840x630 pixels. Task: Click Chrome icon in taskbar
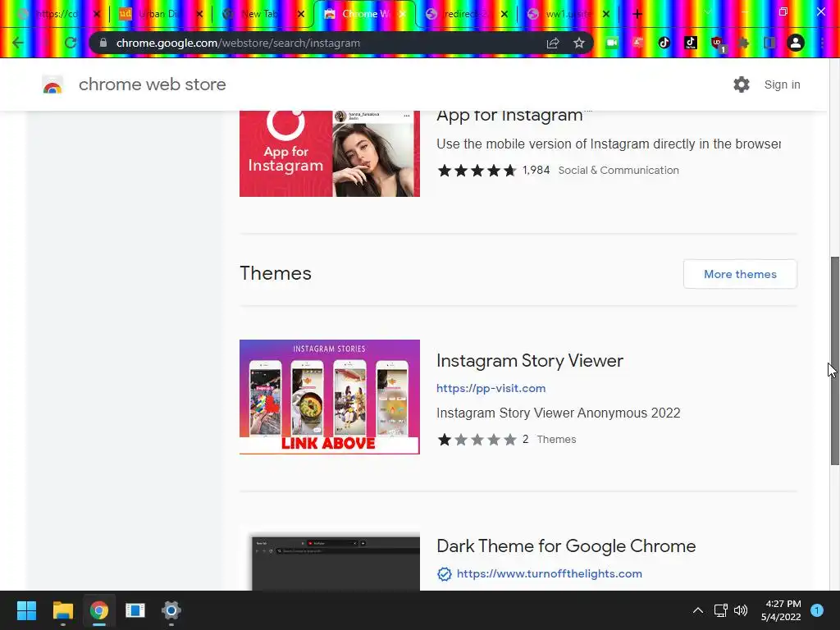(98, 610)
